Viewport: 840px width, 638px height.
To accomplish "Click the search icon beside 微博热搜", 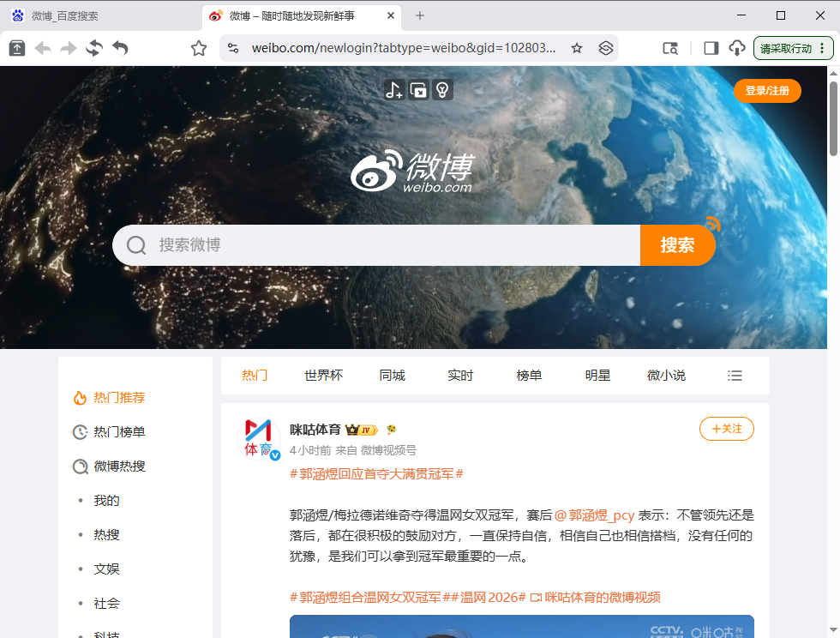I will (80, 466).
